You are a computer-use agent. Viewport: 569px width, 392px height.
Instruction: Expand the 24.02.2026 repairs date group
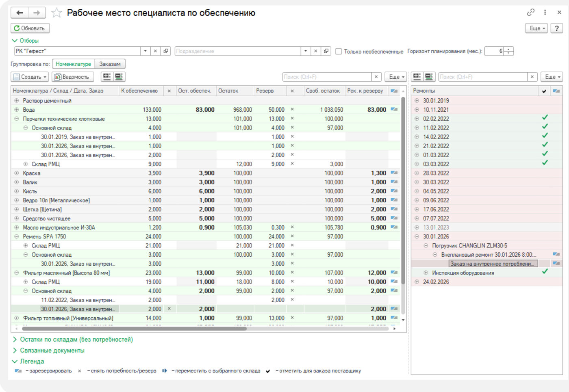tap(417, 282)
